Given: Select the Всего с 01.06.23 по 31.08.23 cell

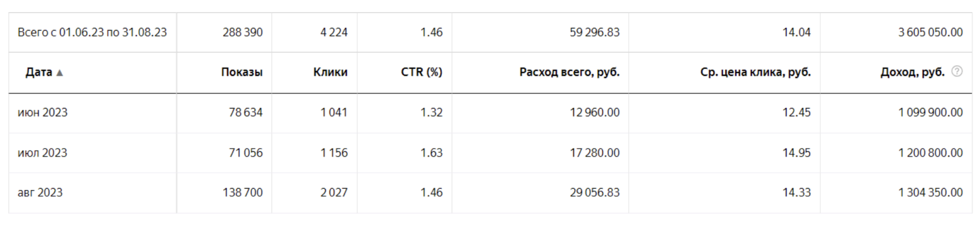Looking at the screenshot, I should (x=92, y=32).
